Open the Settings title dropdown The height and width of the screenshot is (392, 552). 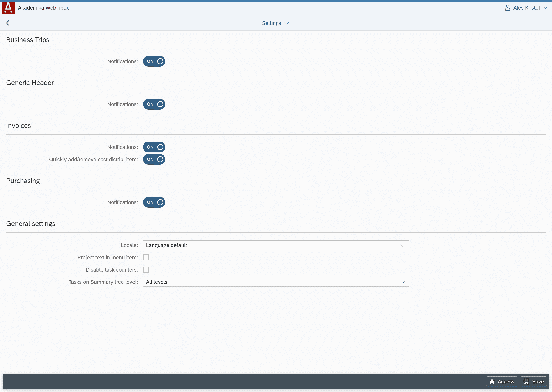pyautogui.click(x=276, y=23)
